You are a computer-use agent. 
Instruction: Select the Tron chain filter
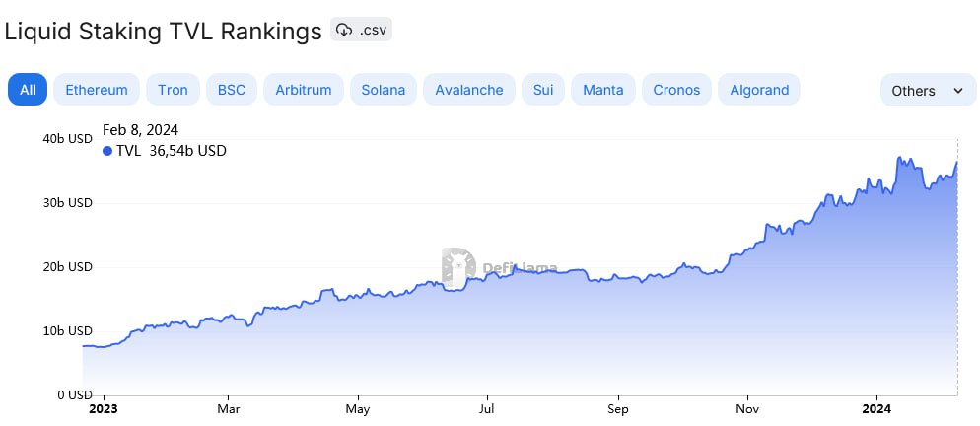point(173,90)
